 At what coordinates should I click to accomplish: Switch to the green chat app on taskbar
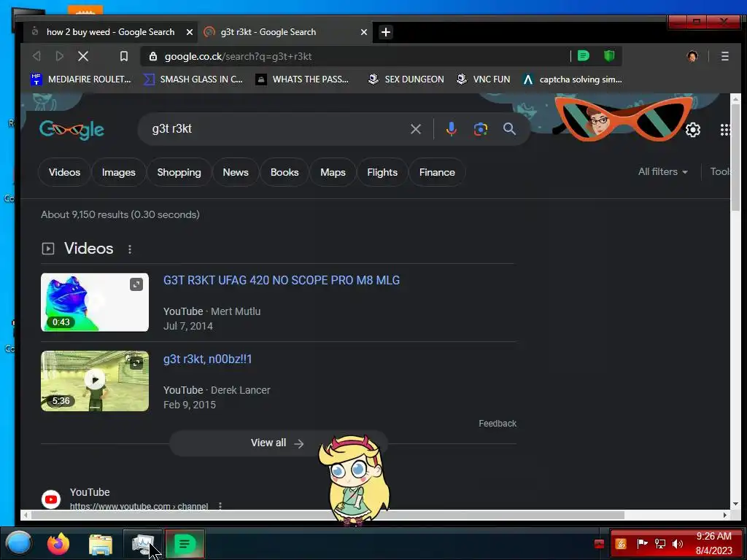click(185, 543)
